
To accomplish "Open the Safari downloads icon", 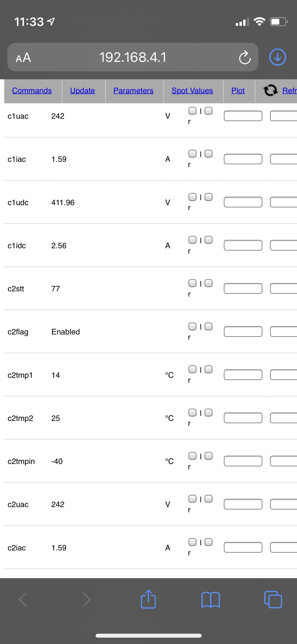I will click(277, 57).
